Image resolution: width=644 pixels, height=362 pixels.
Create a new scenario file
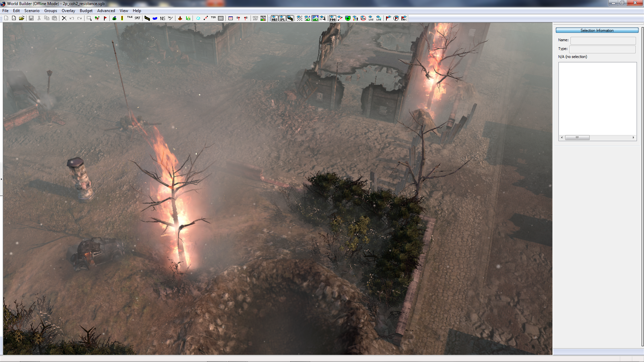(6, 18)
